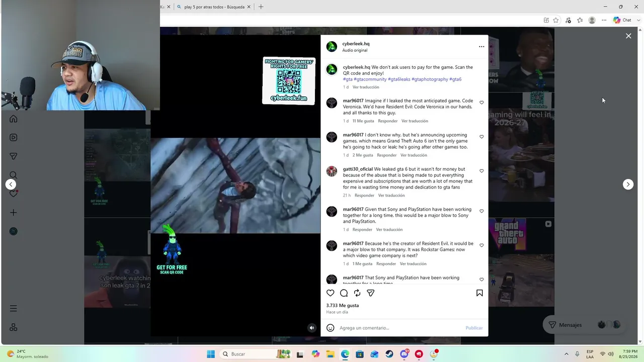
Task: Open Discord from the taskbar
Action: [x=404, y=354]
